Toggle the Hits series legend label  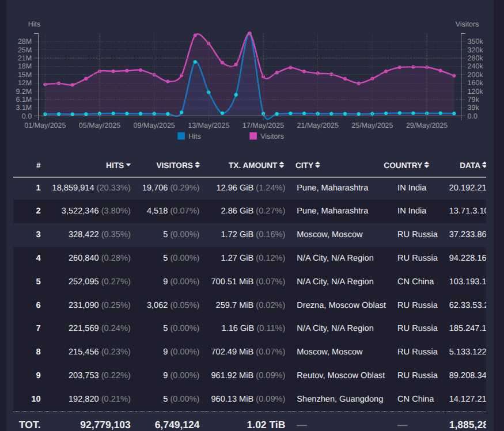[x=194, y=136]
